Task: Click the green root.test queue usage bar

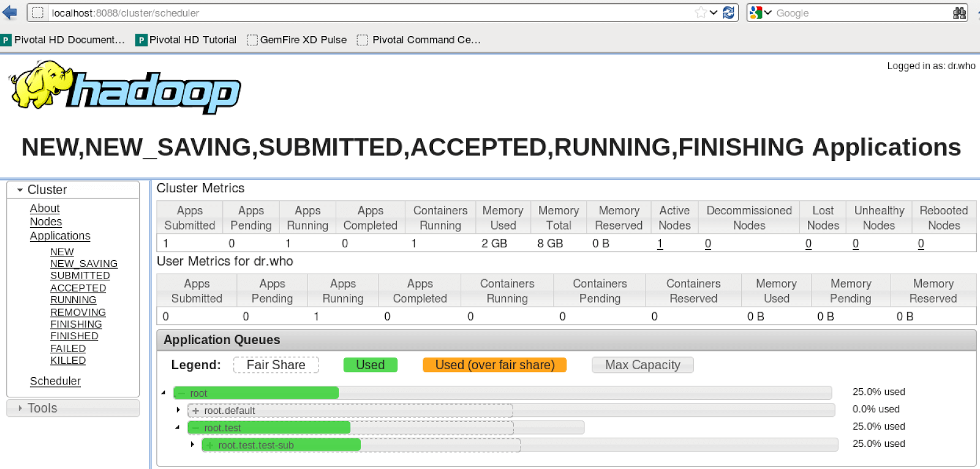Action: tap(269, 427)
